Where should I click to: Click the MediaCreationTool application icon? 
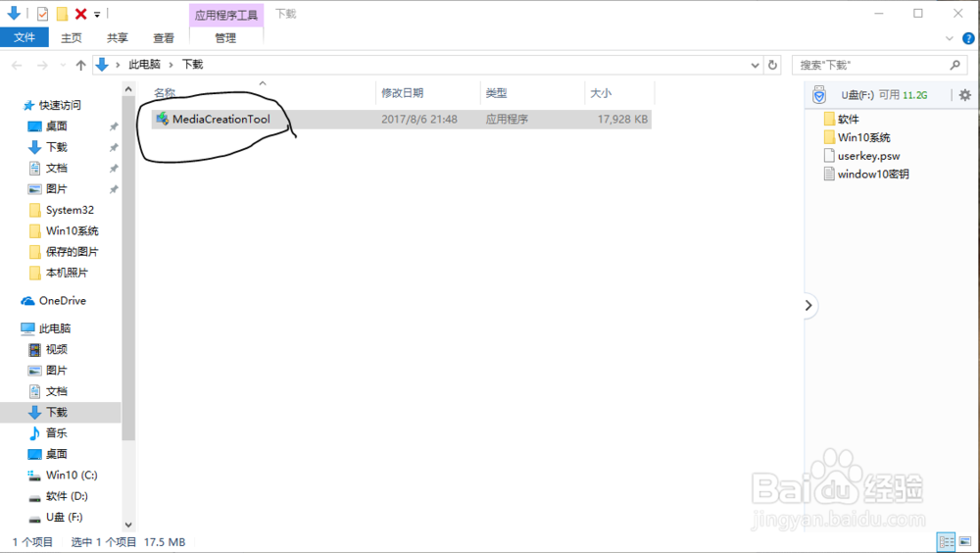coord(163,119)
